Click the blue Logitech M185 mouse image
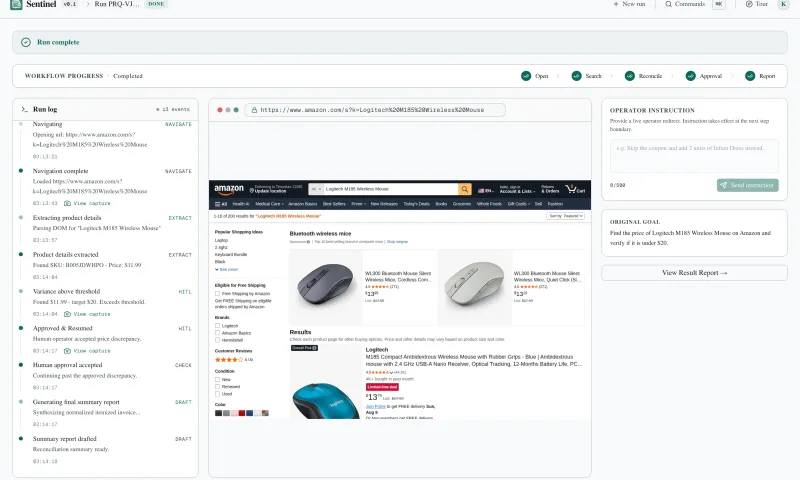 click(x=326, y=402)
